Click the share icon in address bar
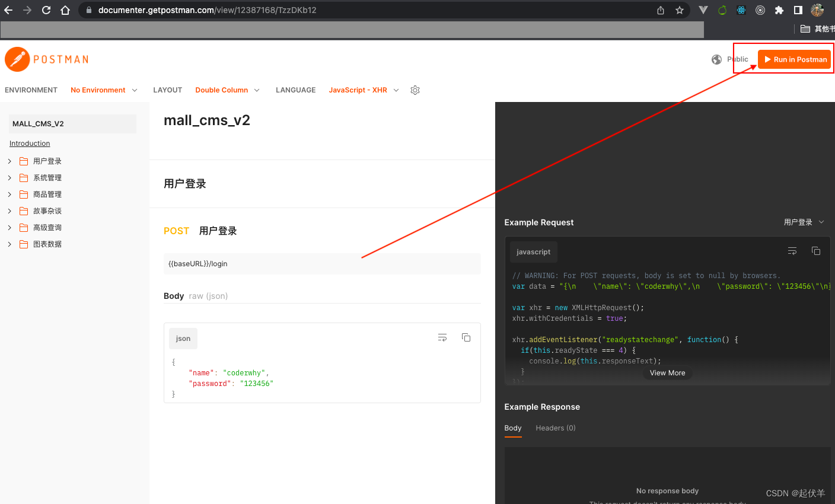Viewport: 835px width, 504px height. tap(661, 10)
